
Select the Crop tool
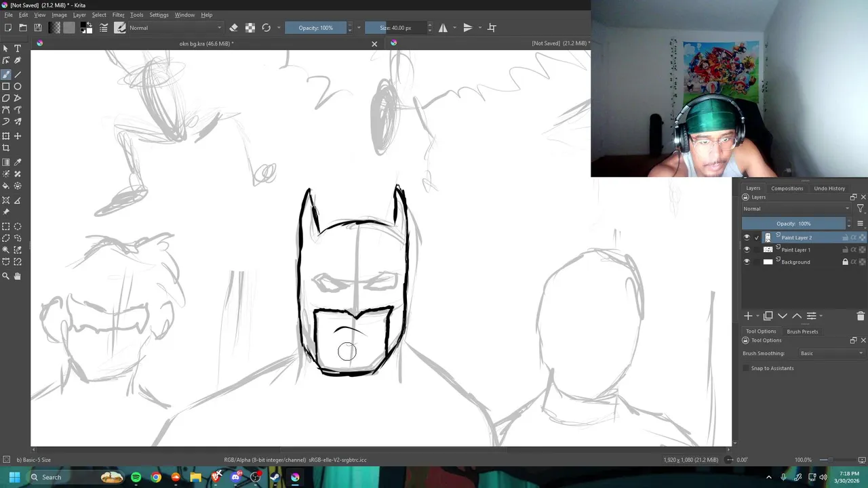pos(6,148)
